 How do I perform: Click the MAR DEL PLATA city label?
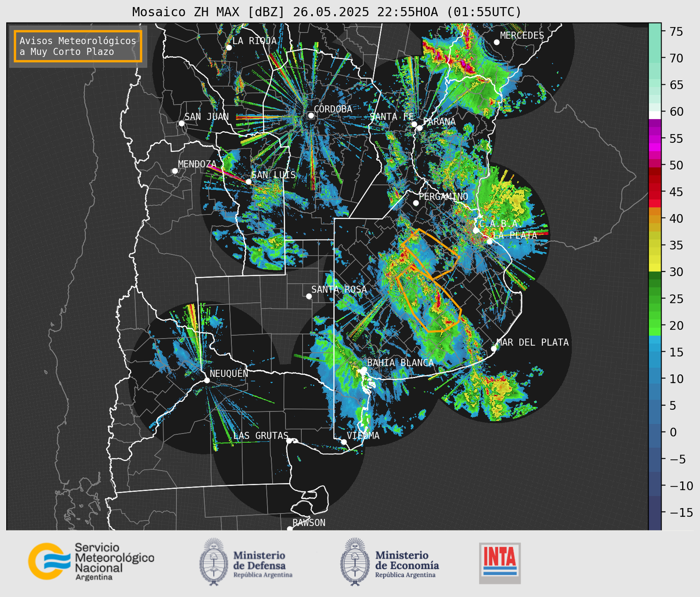[x=533, y=343]
